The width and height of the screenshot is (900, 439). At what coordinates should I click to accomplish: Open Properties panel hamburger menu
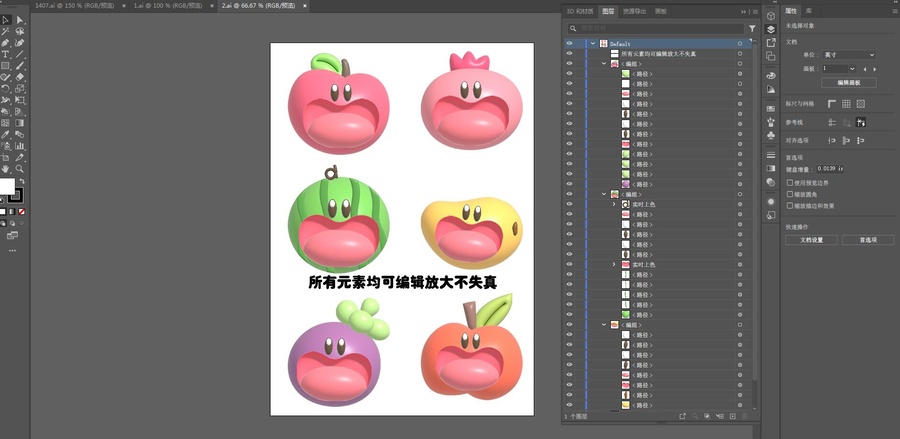[894, 11]
